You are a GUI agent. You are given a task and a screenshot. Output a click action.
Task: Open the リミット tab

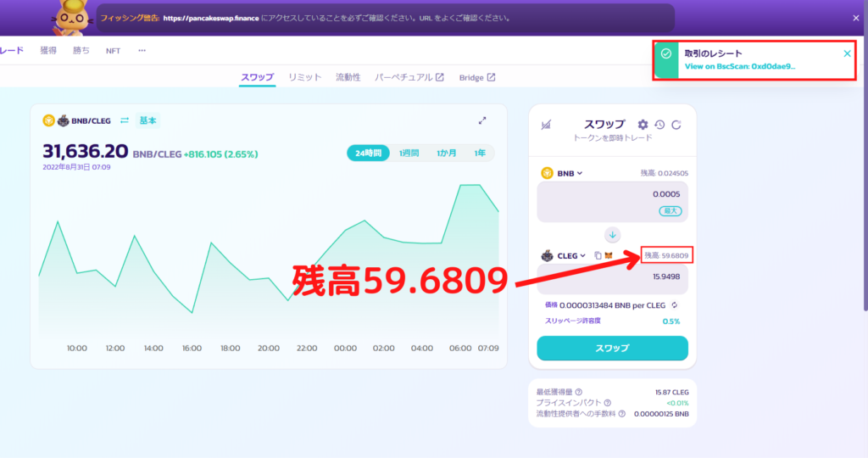click(304, 77)
